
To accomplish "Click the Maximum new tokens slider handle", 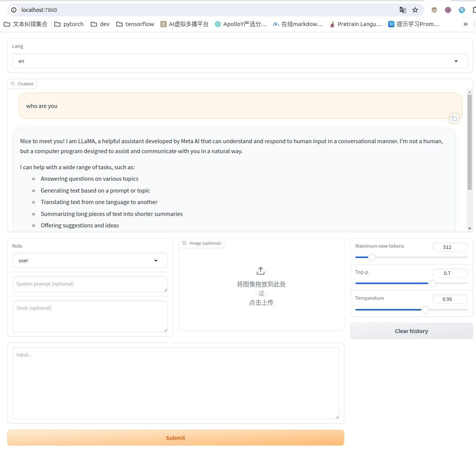I will pos(371,257).
